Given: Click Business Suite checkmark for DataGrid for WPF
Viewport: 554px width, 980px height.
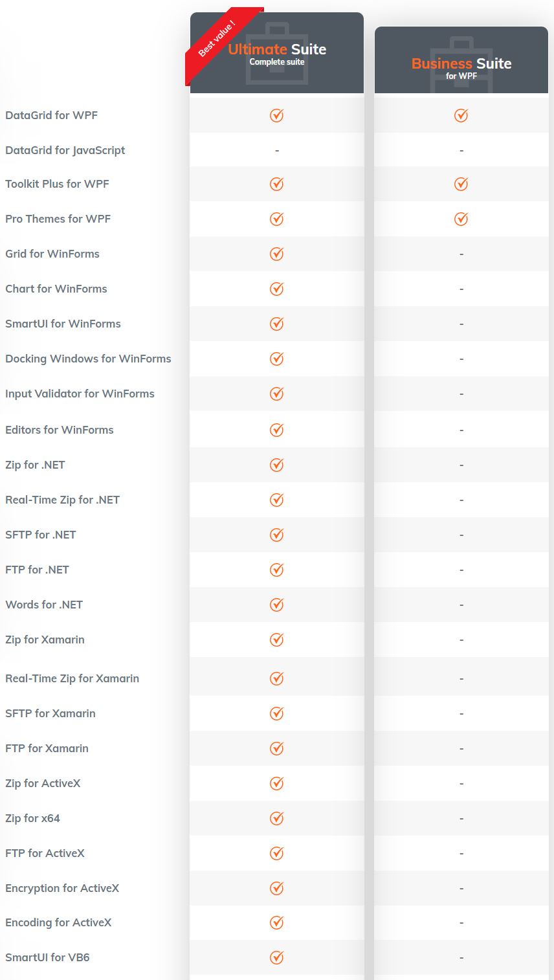Looking at the screenshot, I should click(x=461, y=115).
